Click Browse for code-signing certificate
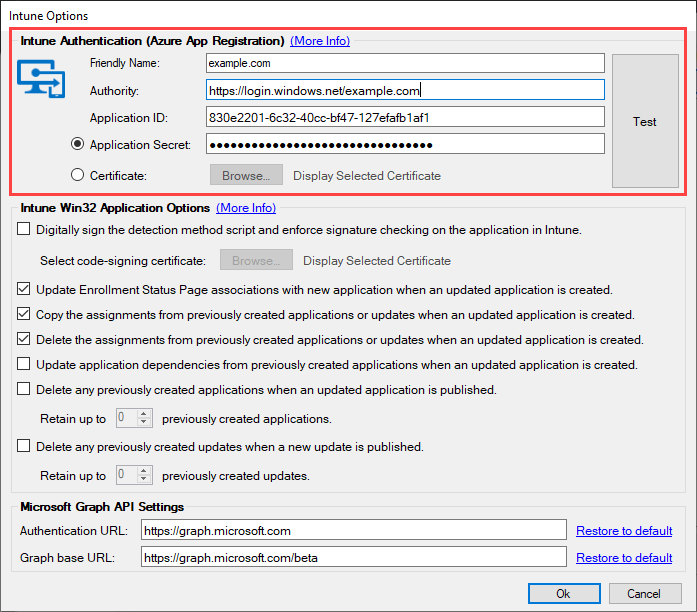This screenshot has height=612, width=697. (x=256, y=260)
